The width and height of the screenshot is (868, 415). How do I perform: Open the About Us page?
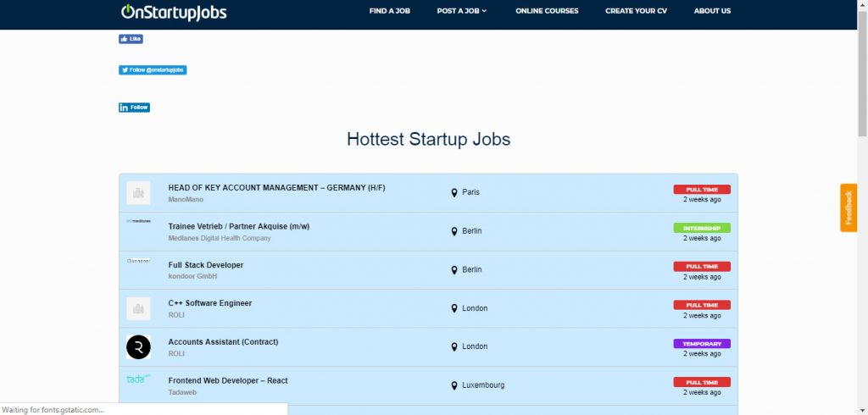(712, 11)
